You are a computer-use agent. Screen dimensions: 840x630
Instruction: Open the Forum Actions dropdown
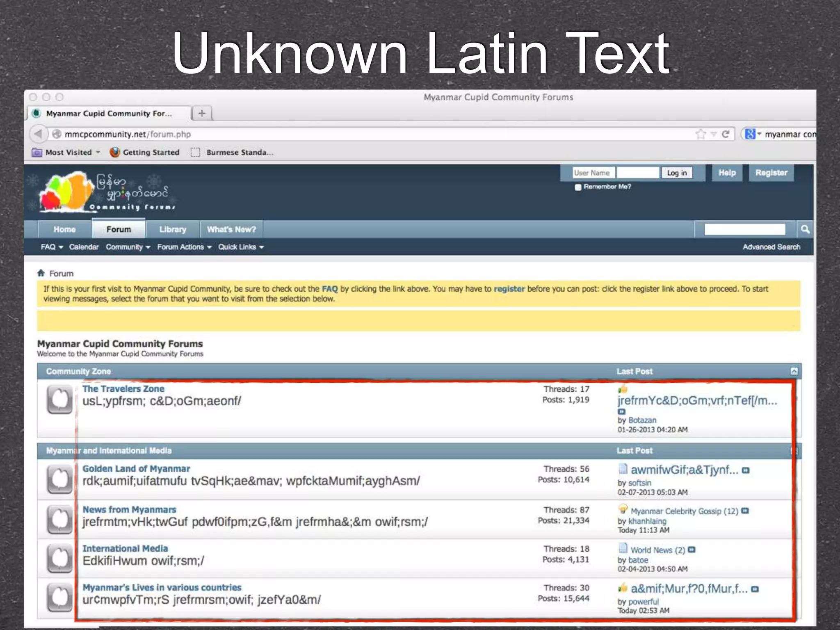(x=184, y=247)
